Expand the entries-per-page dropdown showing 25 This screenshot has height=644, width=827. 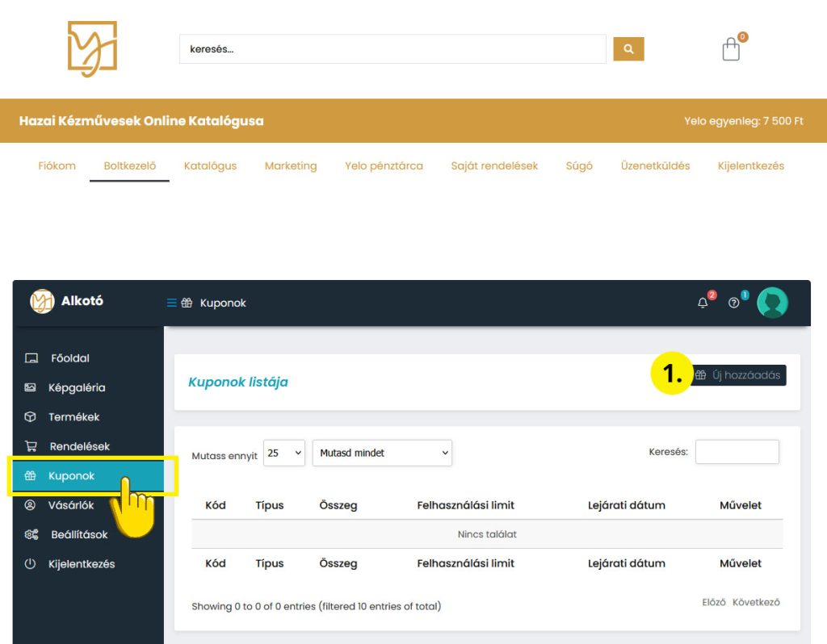point(284,453)
